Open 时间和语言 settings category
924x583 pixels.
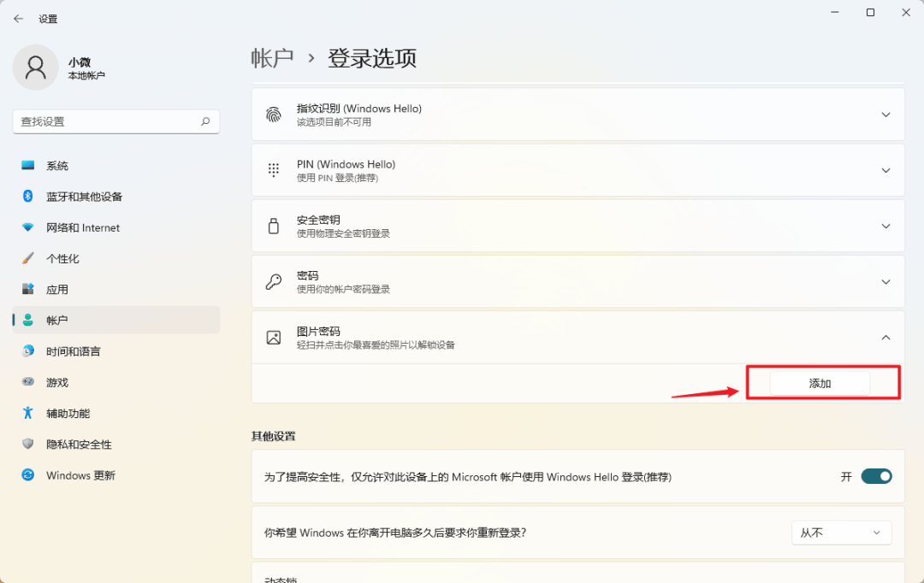pos(116,351)
